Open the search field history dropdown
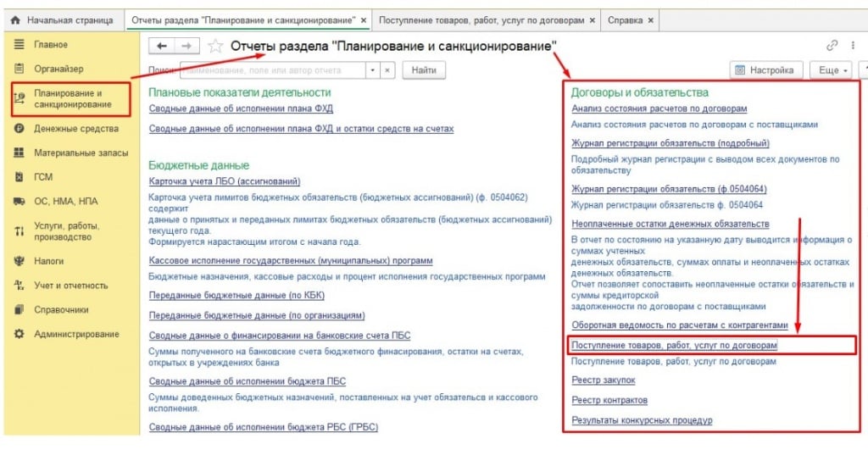Viewport: 868px width, 450px height. click(x=373, y=70)
